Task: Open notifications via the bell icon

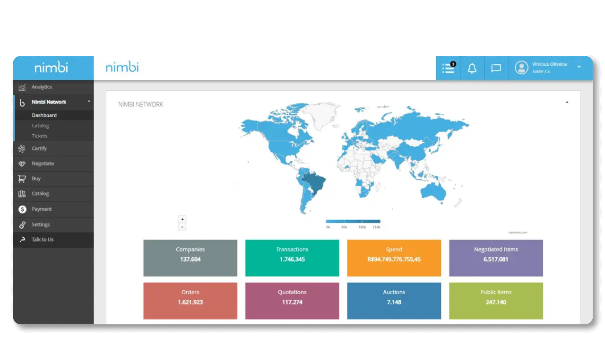Action: tap(472, 68)
